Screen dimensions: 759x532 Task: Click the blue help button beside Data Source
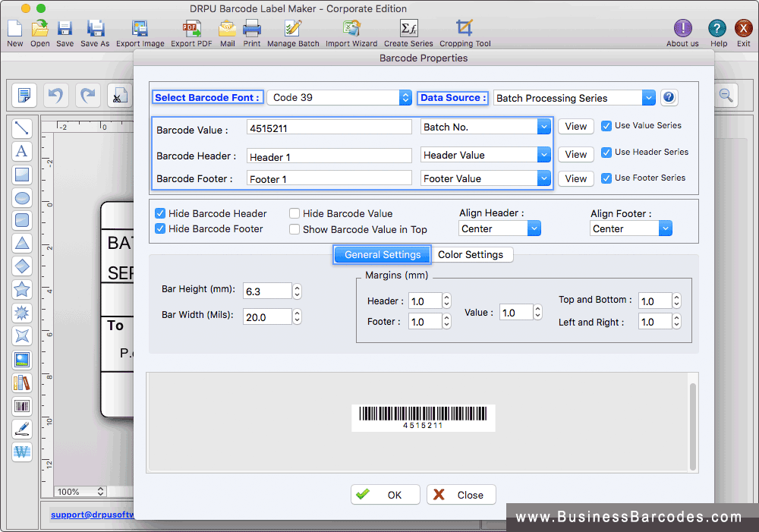coord(669,97)
